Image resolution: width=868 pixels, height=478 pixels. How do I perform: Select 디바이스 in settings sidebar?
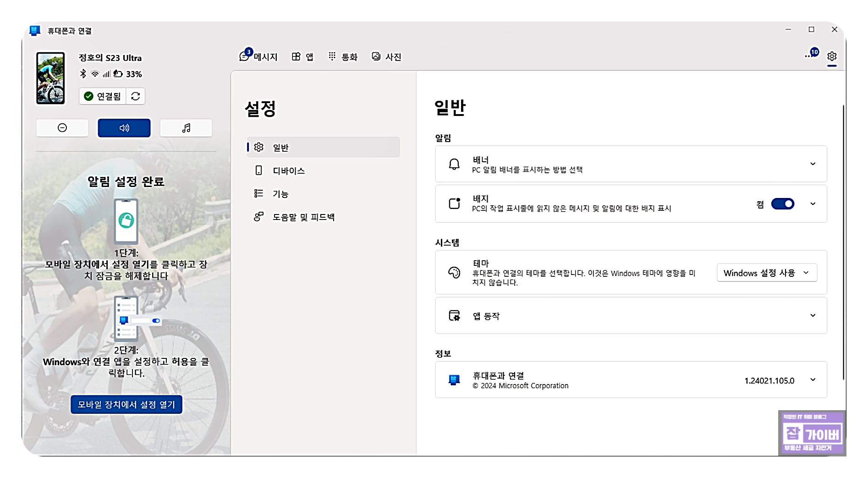(x=323, y=170)
